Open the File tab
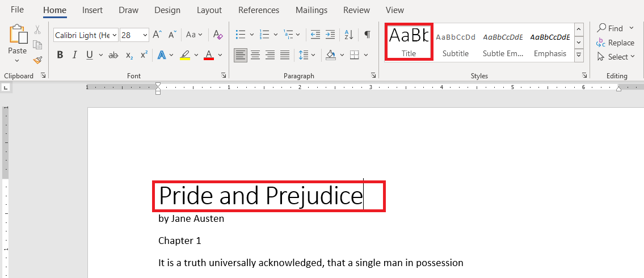 coord(17,10)
